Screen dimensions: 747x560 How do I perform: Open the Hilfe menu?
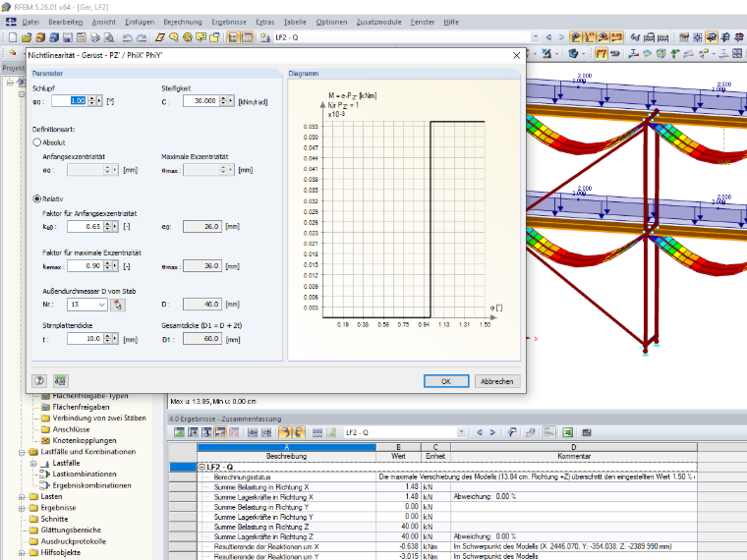tap(451, 22)
